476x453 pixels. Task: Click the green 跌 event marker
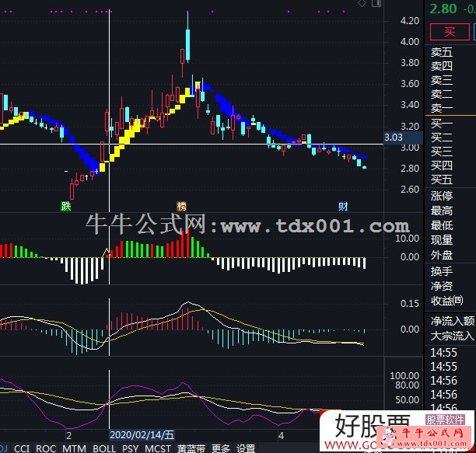click(65, 206)
